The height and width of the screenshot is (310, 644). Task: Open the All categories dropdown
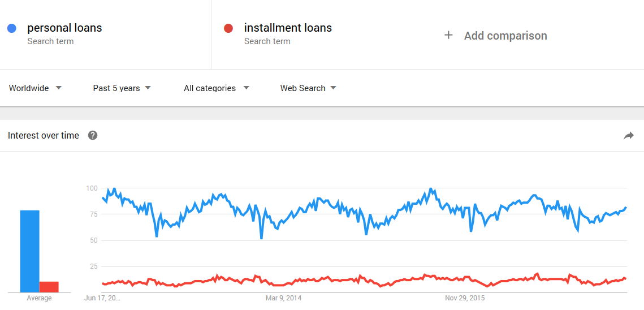tap(217, 88)
